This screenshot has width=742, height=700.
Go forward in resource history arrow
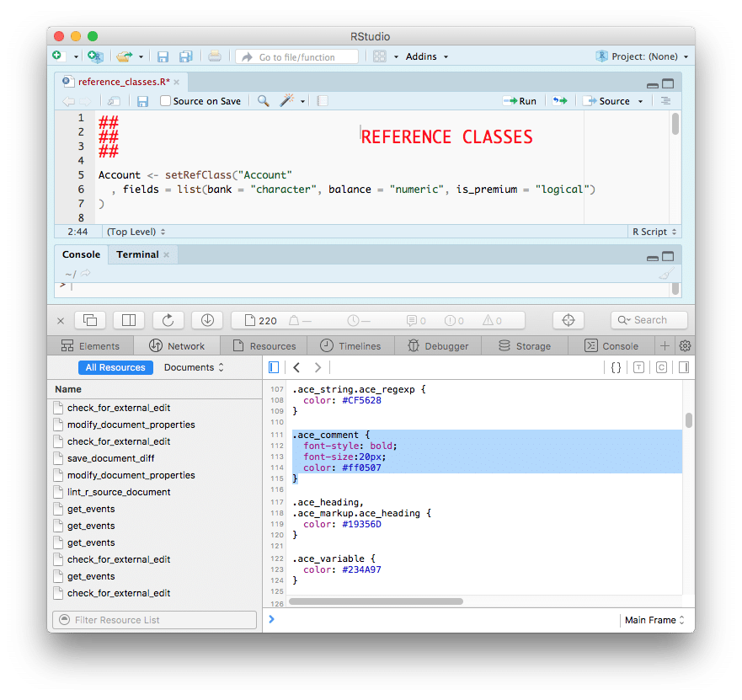tap(318, 367)
